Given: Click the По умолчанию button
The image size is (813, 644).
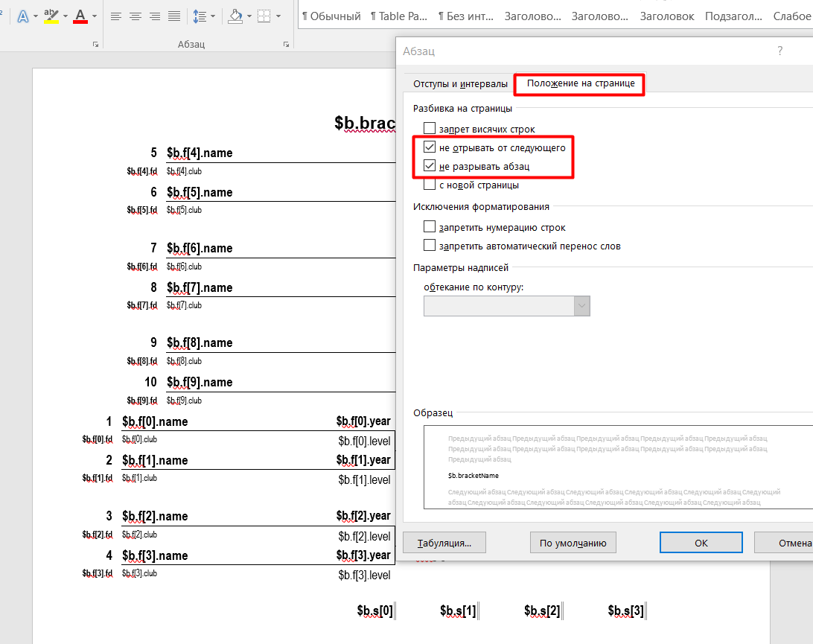Looking at the screenshot, I should (x=573, y=543).
